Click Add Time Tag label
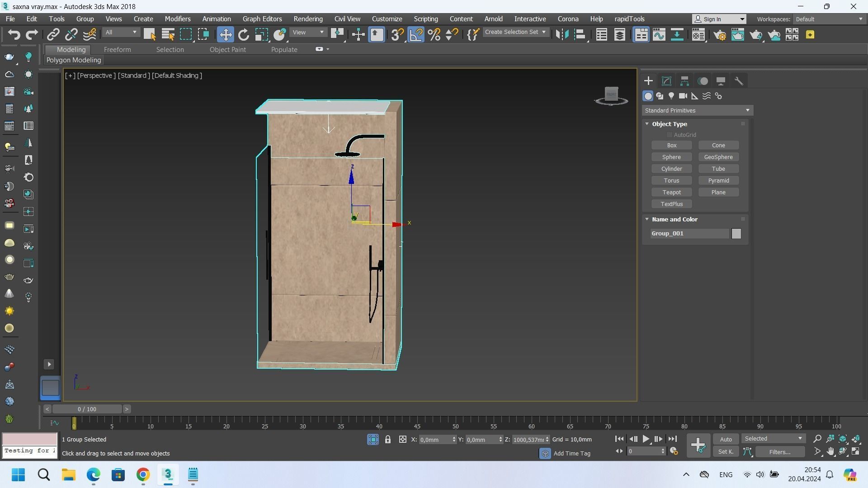This screenshot has height=488, width=868. pyautogui.click(x=572, y=454)
